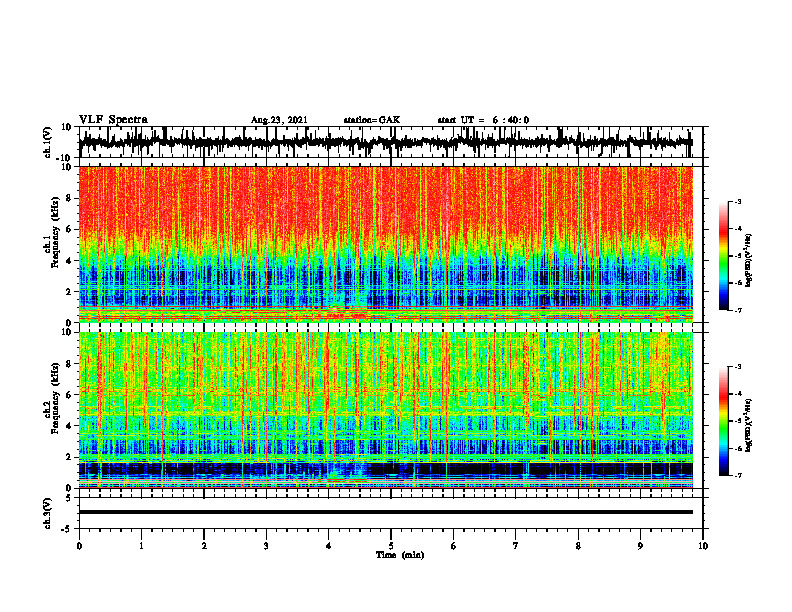Click time axis tick label "5"
792x612 pixels.
(x=391, y=546)
